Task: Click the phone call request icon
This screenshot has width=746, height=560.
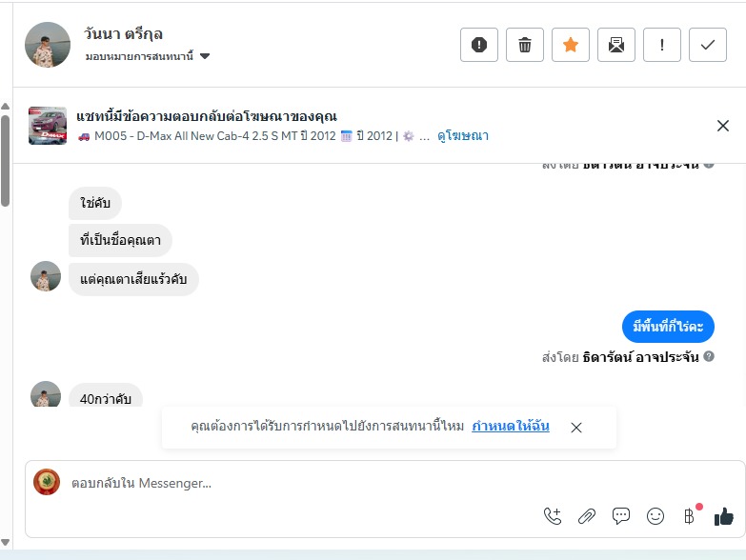Action: click(553, 516)
